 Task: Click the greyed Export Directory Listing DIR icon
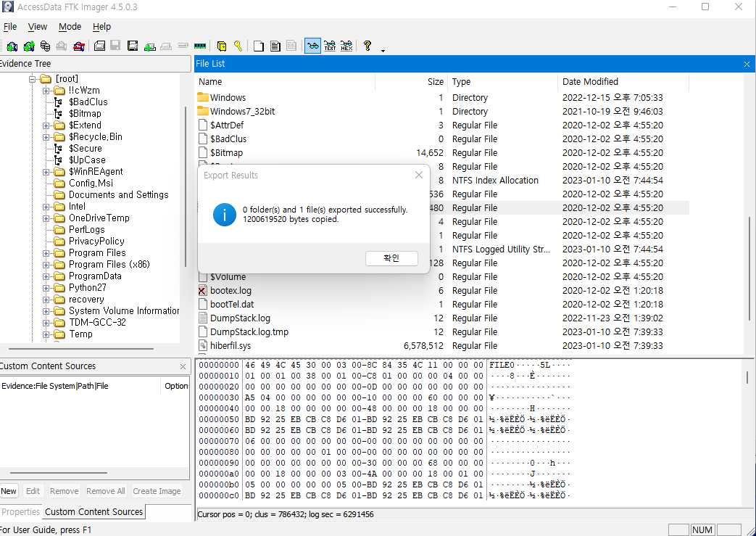tap(291, 46)
